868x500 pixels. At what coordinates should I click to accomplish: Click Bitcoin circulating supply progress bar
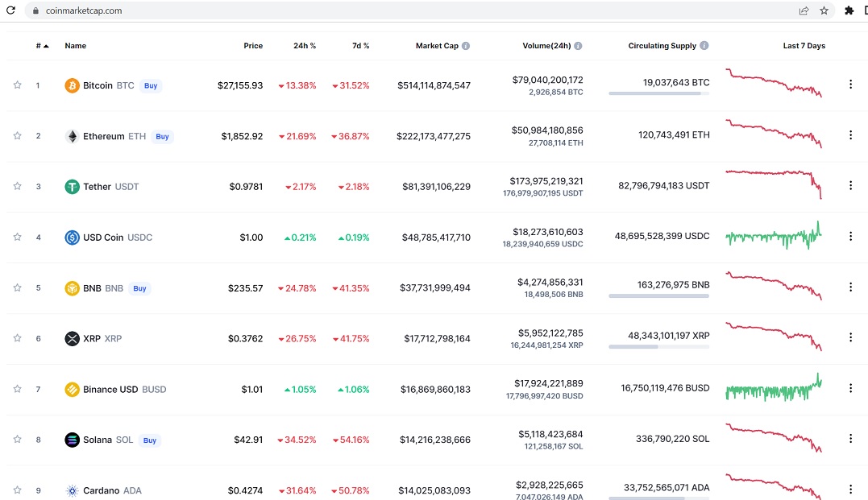pos(658,93)
